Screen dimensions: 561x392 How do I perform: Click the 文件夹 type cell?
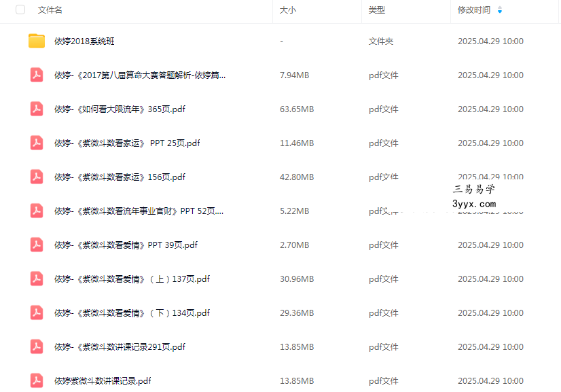(381, 41)
